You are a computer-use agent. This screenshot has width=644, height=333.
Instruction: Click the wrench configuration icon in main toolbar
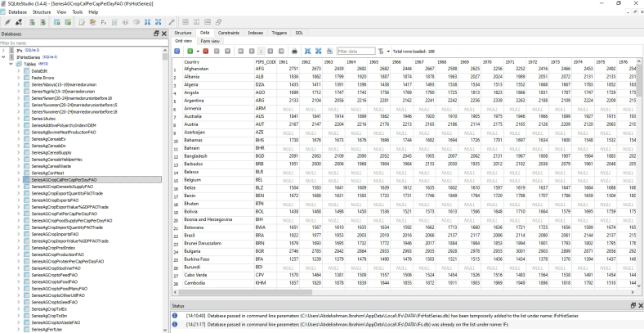pyautogui.click(x=171, y=23)
